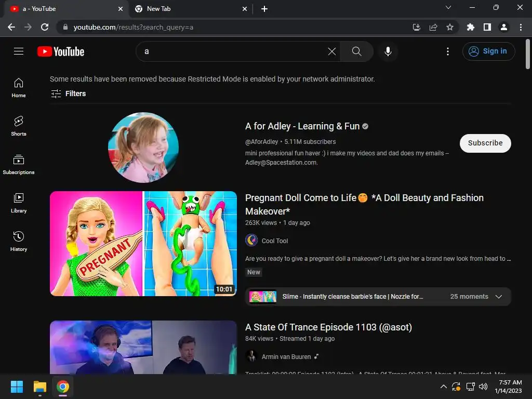Go back with browser back arrow
Screen dimensions: 532x399
[11, 27]
